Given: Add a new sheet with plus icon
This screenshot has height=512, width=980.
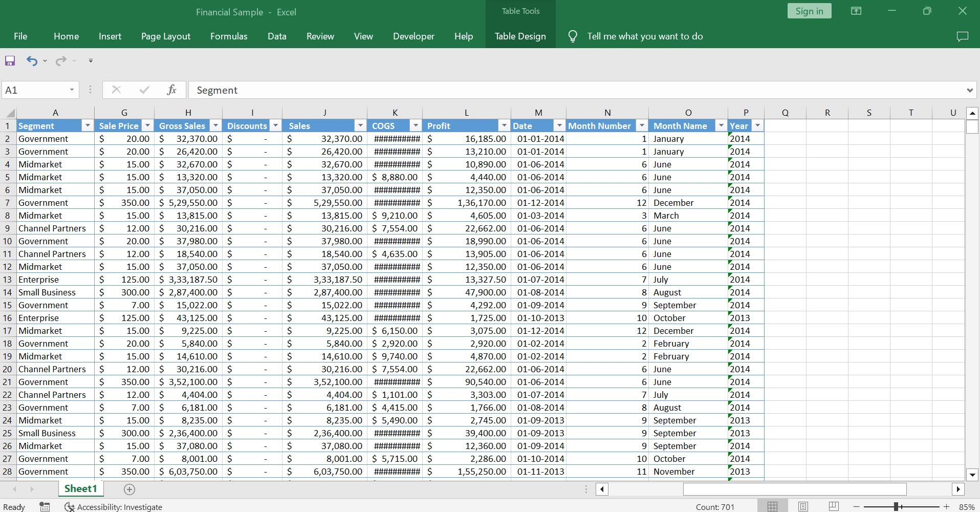Looking at the screenshot, I should pos(129,489).
